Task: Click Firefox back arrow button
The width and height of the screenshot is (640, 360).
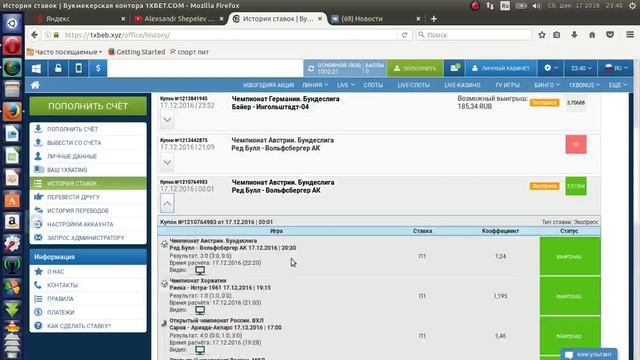Action: coord(35,35)
